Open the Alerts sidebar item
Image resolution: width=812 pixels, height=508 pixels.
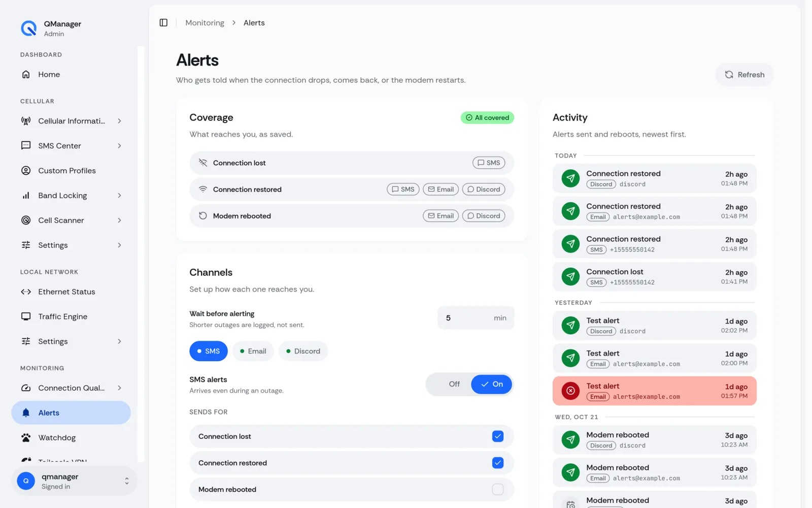(x=71, y=413)
